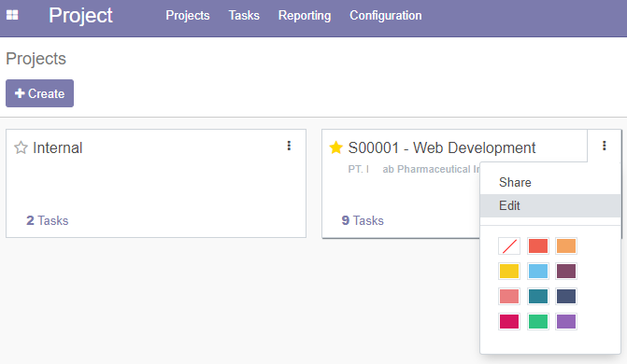Unstar the S00001 Web Development project
This screenshot has height=364, width=627.
(335, 147)
